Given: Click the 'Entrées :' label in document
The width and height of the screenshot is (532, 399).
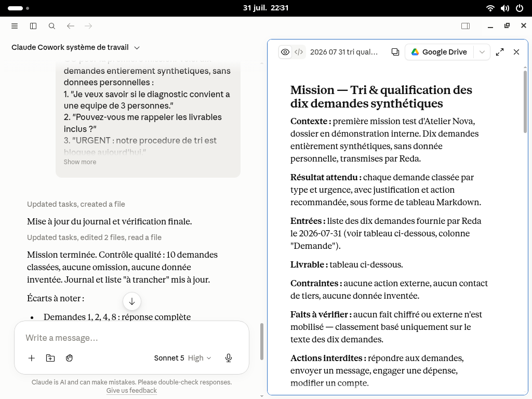Looking at the screenshot, I should (x=308, y=221).
